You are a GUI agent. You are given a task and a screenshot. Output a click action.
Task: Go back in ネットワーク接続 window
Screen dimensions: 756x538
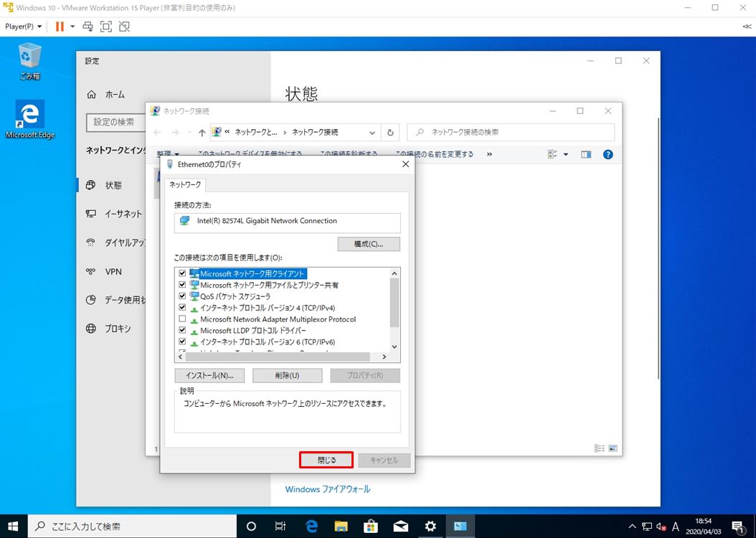[x=158, y=133]
